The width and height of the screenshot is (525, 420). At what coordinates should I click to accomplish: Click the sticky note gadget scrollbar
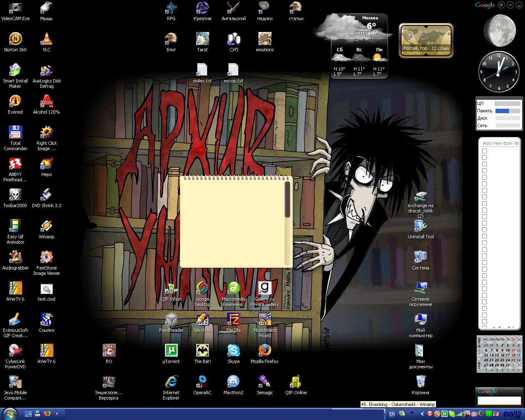288,200
